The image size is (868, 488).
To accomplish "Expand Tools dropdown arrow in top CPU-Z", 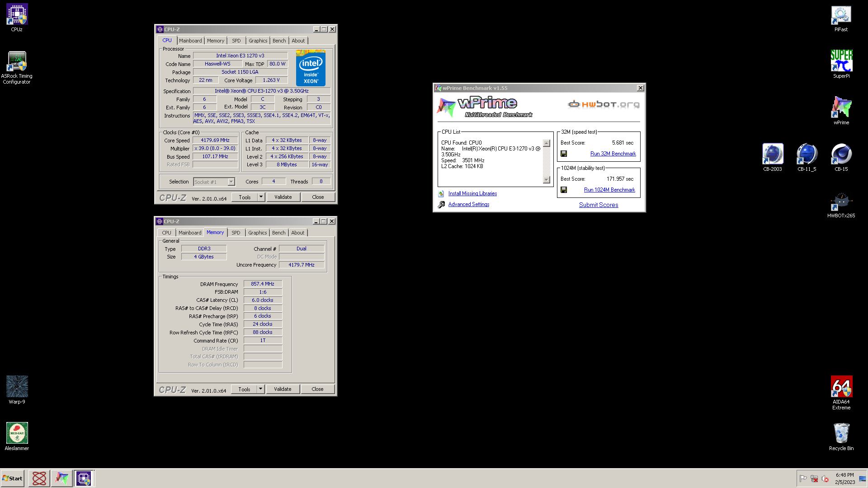I will pyautogui.click(x=261, y=197).
